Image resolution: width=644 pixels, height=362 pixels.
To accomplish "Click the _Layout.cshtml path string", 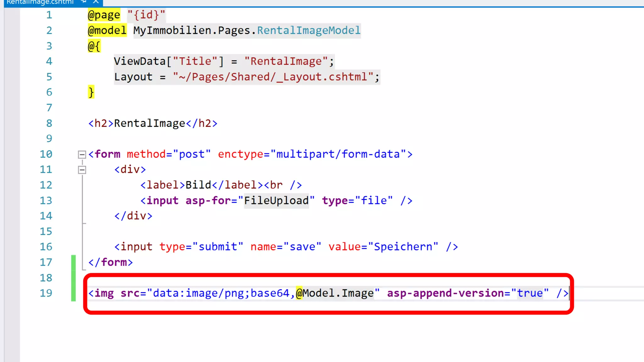I will [273, 77].
